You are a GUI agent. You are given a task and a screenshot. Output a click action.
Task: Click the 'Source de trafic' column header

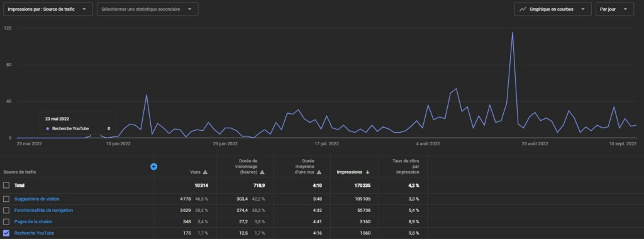coord(19,172)
